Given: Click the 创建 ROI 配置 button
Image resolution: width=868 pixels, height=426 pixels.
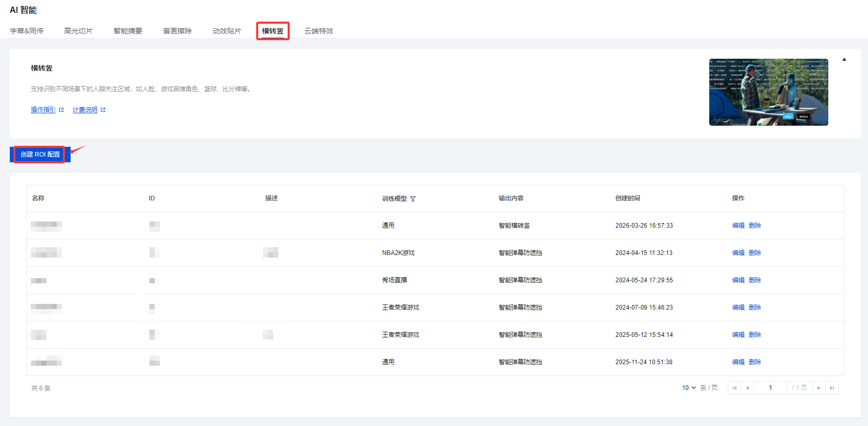Looking at the screenshot, I should pyautogui.click(x=40, y=155).
